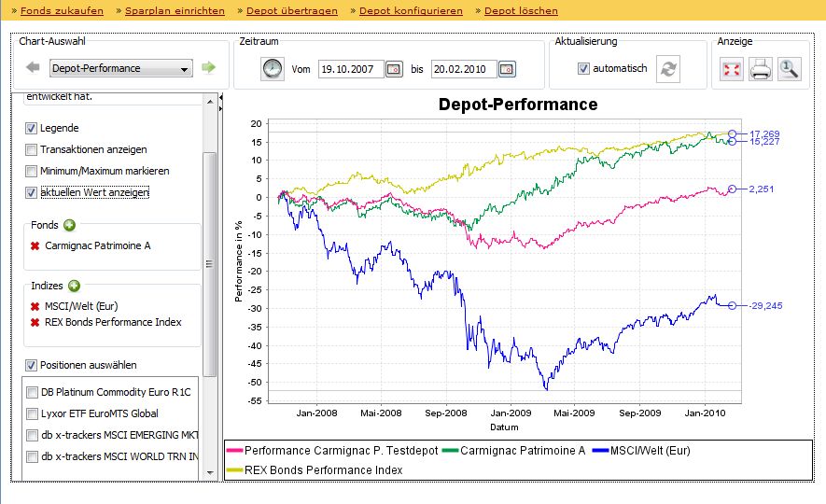Click the printer icon
Screen dimensions: 826x504
coord(760,69)
